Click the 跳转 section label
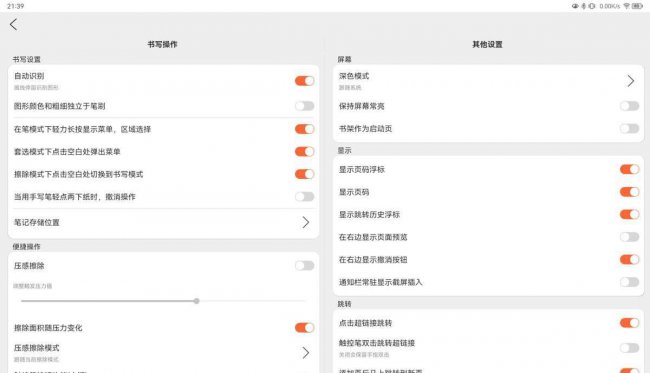Screen dimensions: 650x373 [x=344, y=304]
